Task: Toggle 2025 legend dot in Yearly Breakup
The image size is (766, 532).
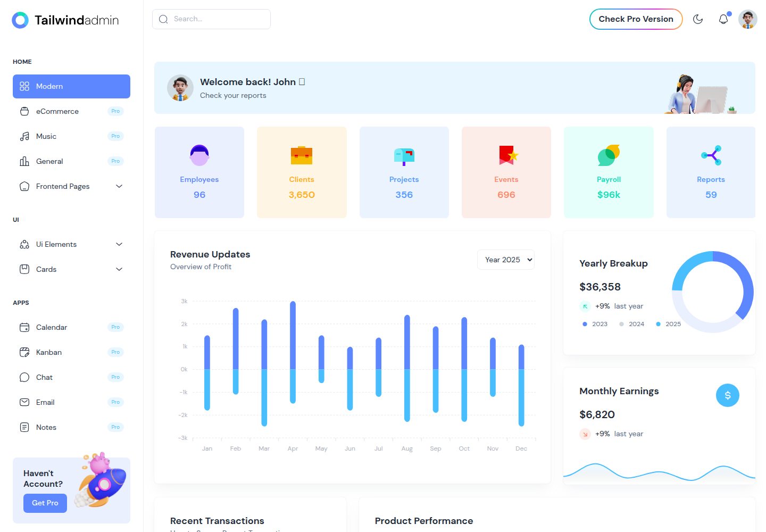Action: pos(658,324)
